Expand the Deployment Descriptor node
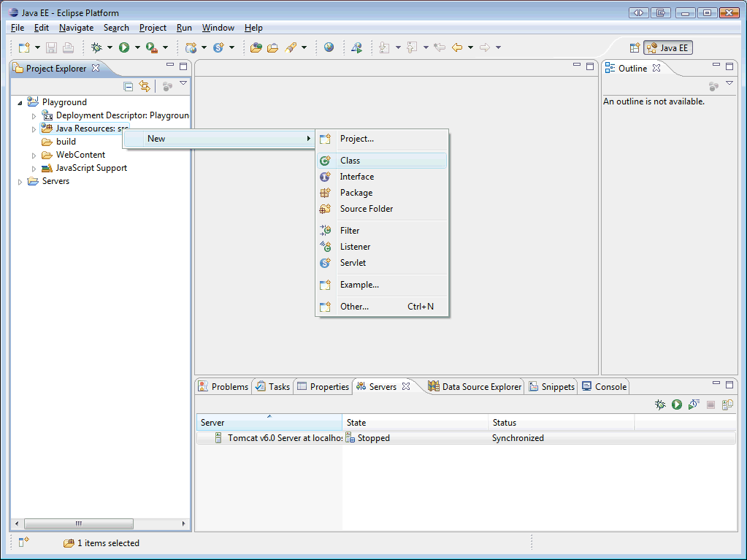This screenshot has width=747, height=560. [34, 115]
